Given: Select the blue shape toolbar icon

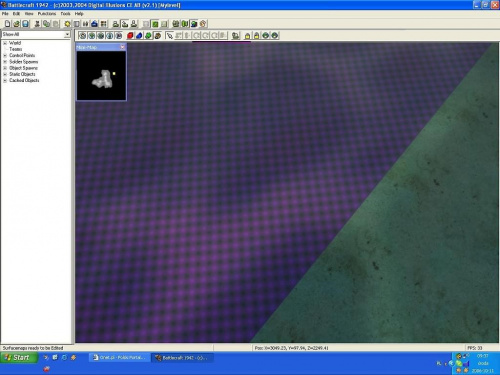Looking at the screenshot, I should click(x=139, y=35).
